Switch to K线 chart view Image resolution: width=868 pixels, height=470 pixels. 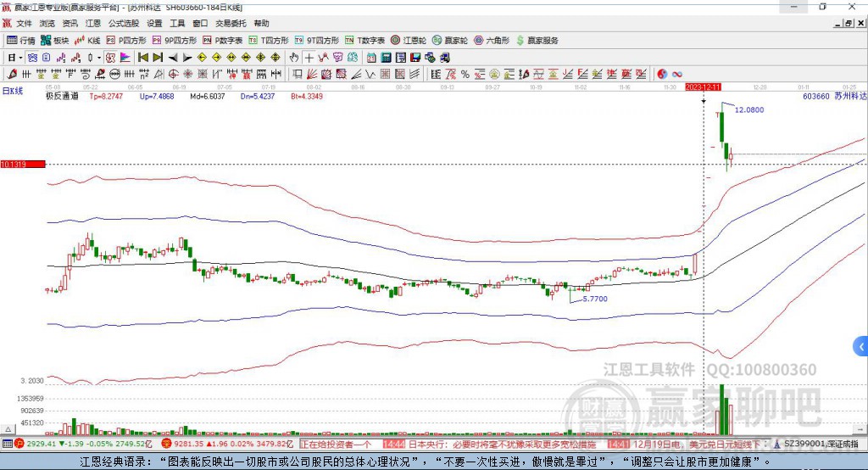[87, 41]
